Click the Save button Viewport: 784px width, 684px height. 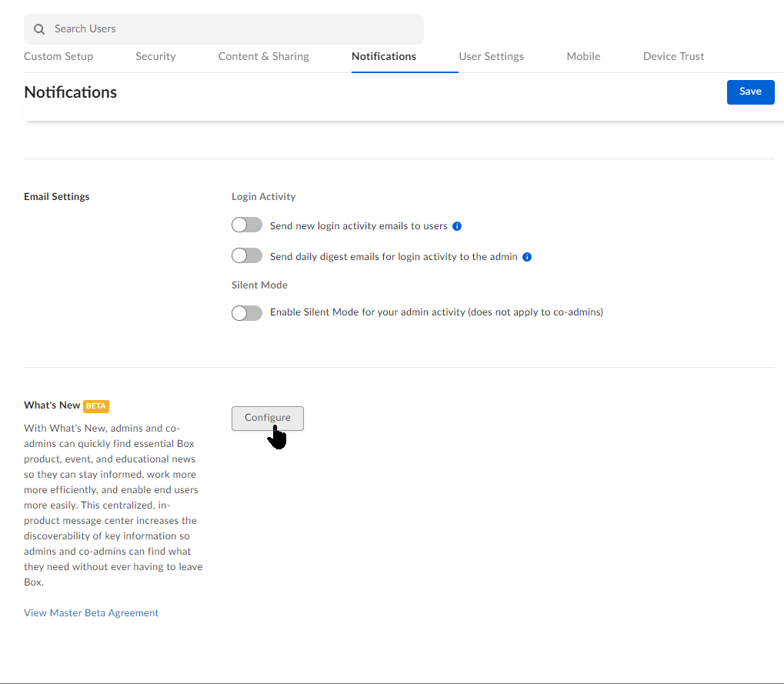(750, 92)
